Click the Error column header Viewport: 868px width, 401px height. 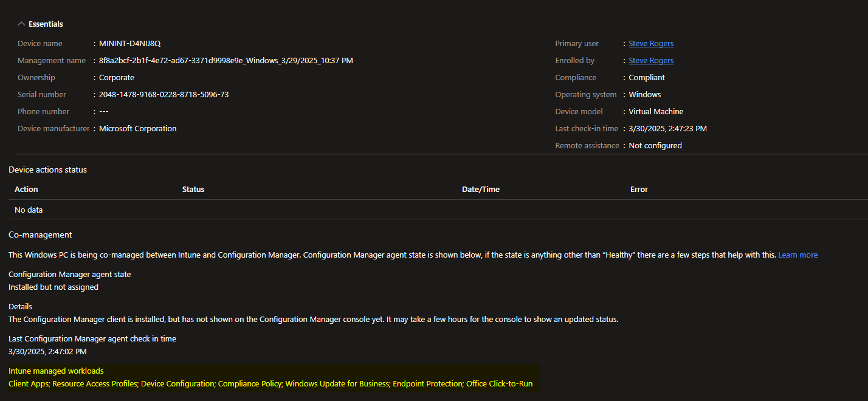click(639, 190)
